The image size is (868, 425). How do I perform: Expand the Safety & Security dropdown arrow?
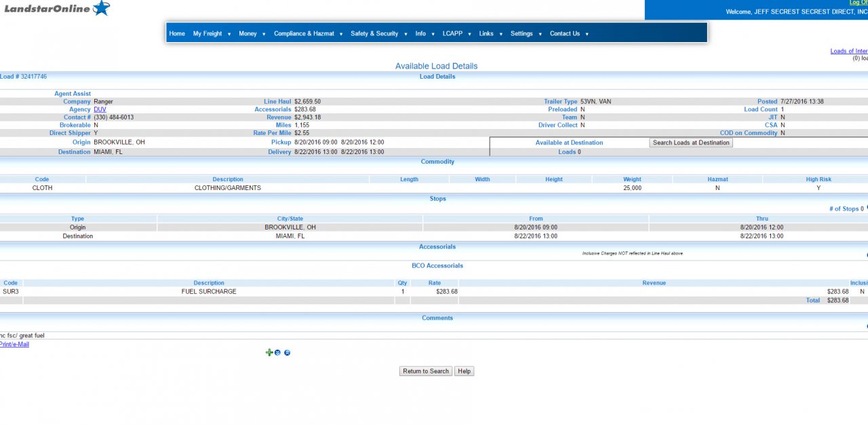pos(406,34)
